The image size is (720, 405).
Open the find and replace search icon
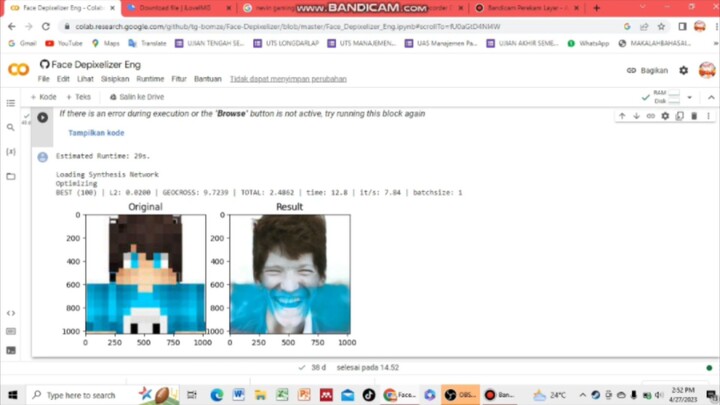point(11,127)
